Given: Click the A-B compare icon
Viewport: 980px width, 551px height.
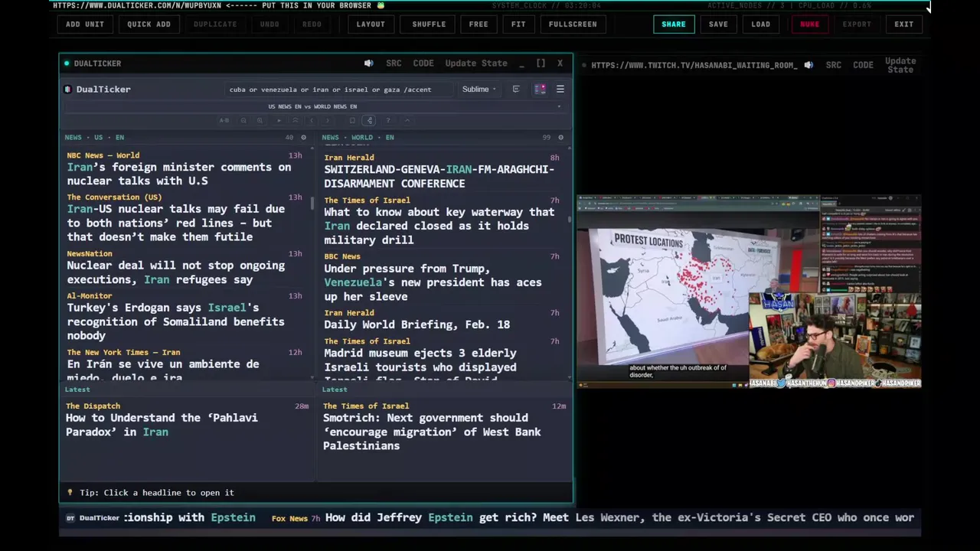Looking at the screenshot, I should 224,120.
